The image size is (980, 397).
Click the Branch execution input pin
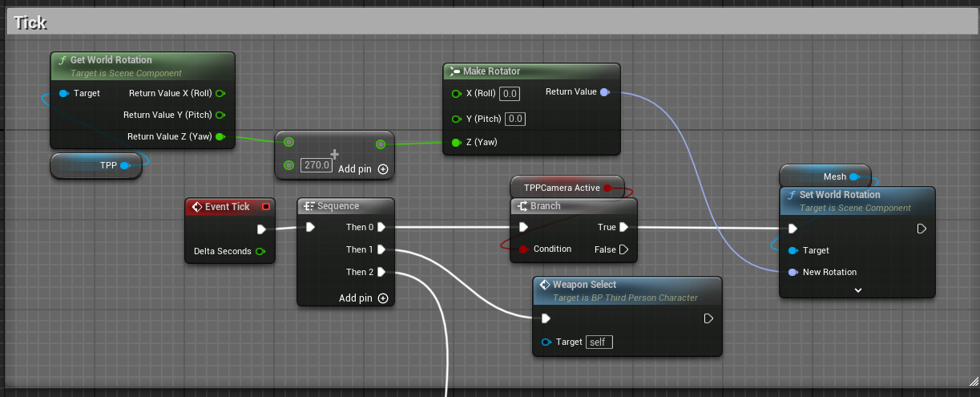tap(523, 227)
